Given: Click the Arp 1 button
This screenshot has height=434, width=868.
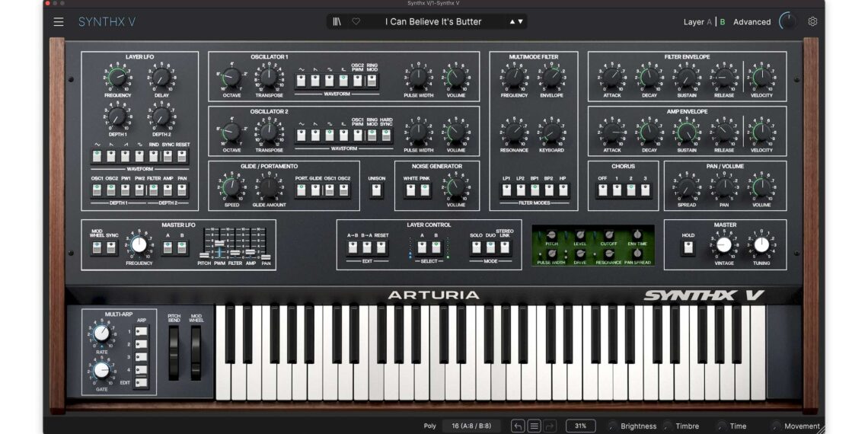Looking at the screenshot, I should pyautogui.click(x=141, y=331).
